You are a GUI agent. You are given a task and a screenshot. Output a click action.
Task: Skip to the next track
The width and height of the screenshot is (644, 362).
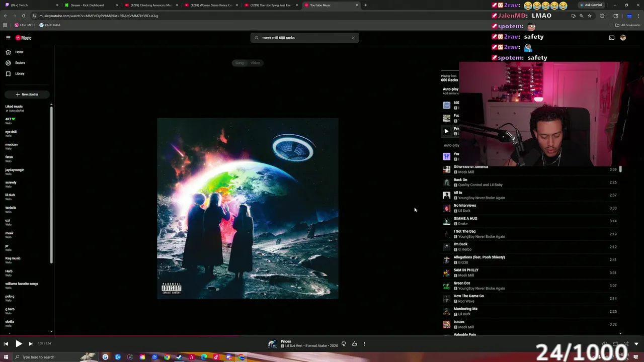31,344
